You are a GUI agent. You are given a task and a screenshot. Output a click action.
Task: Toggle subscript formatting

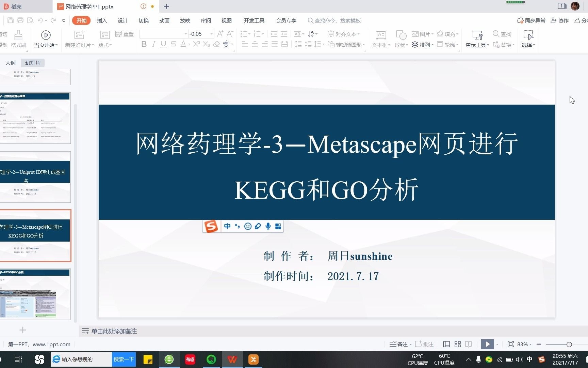click(x=206, y=44)
